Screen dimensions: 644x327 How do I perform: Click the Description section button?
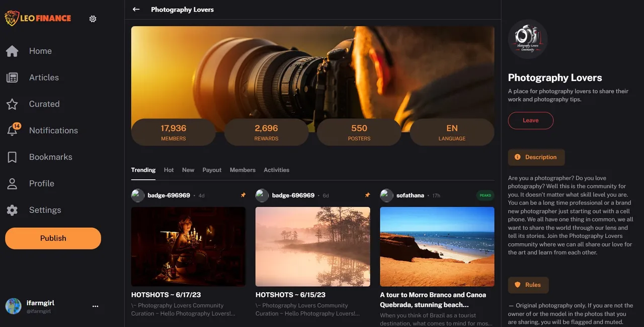(536, 157)
